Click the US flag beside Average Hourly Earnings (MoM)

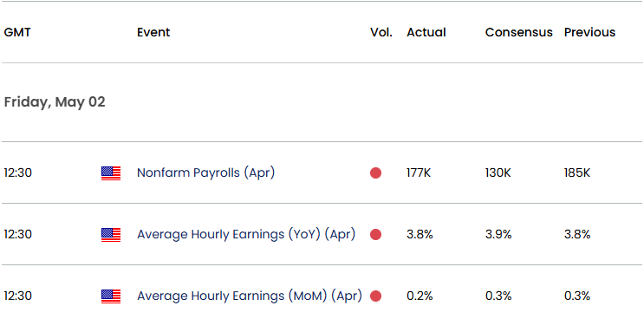(111, 296)
